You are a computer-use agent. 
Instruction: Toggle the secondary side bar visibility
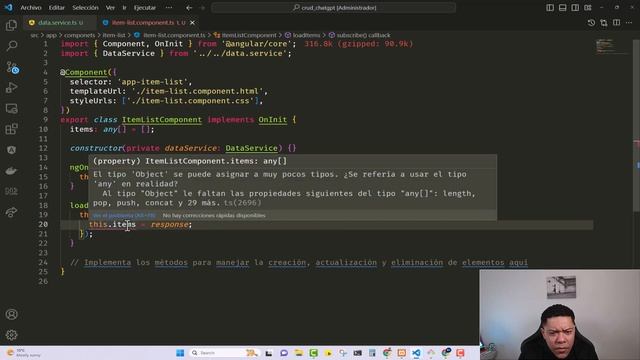point(575,7)
